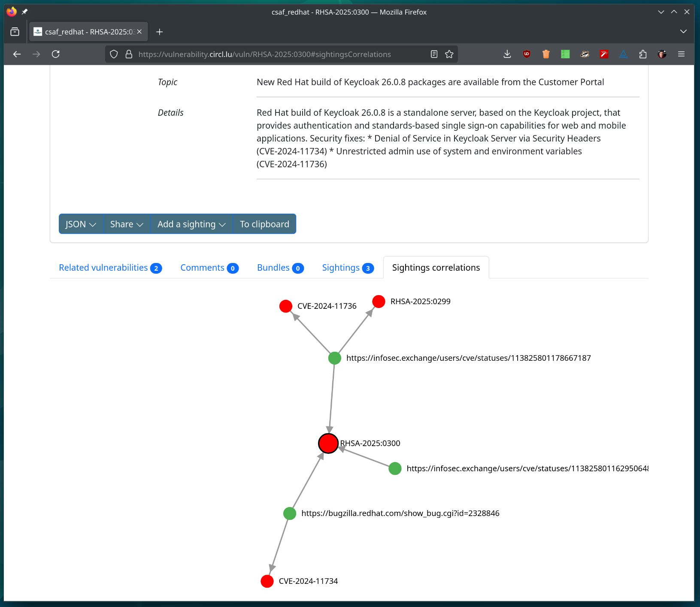Click the address bar URL field
This screenshot has width=700, height=607.
coord(275,54)
